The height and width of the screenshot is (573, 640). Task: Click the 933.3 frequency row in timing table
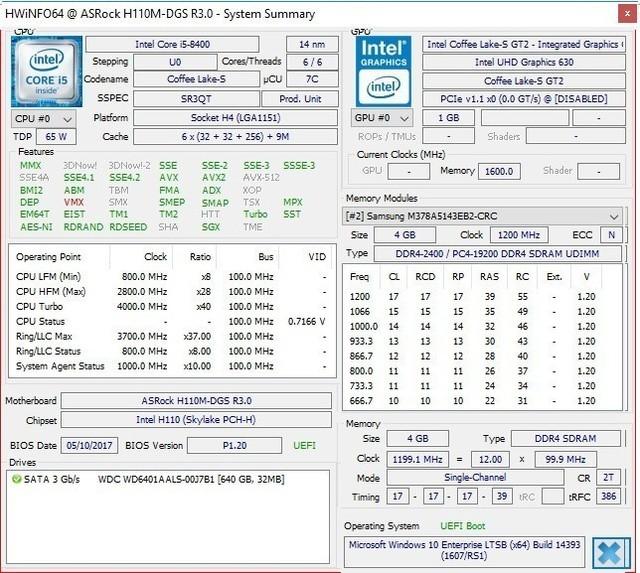point(482,342)
